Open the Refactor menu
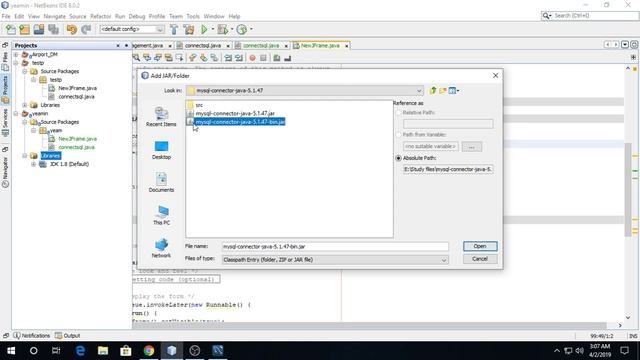640x360 pixels. (100, 16)
